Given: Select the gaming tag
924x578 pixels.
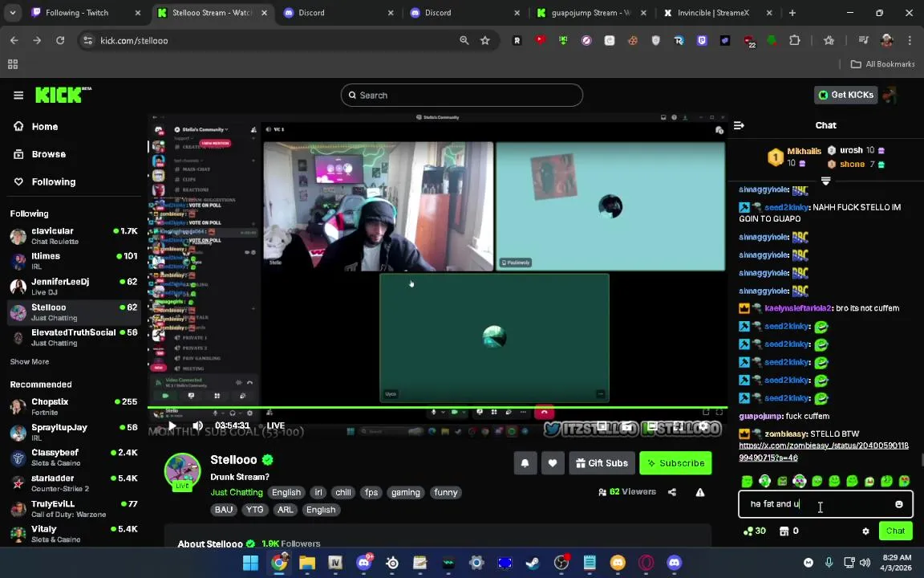Looking at the screenshot, I should 405,492.
